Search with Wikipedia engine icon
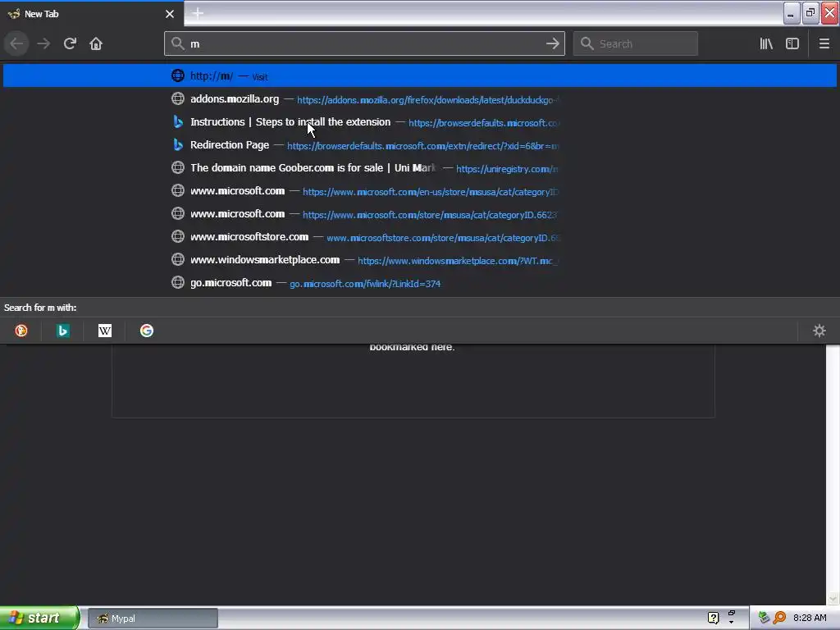The height and width of the screenshot is (630, 840). [105, 331]
